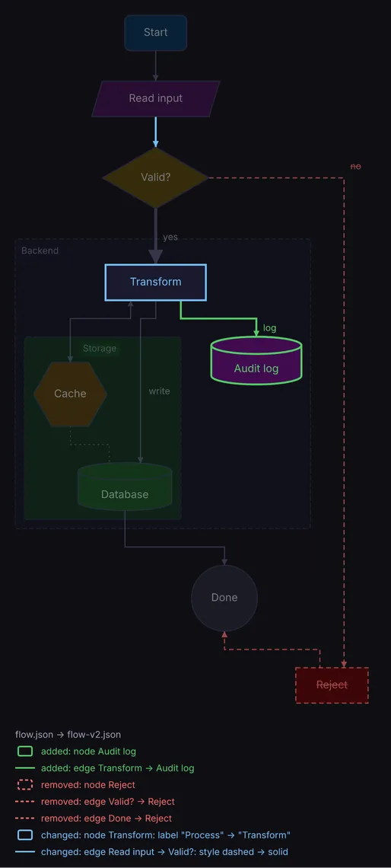Viewport: 391px width, 868px height.
Task: Click the green added-node legend swatch
Action: point(25,752)
